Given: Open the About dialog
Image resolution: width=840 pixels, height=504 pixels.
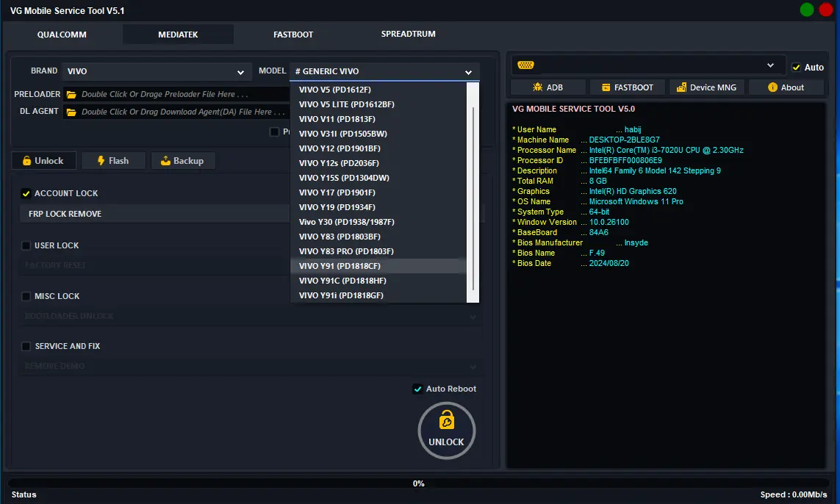Looking at the screenshot, I should click(786, 87).
